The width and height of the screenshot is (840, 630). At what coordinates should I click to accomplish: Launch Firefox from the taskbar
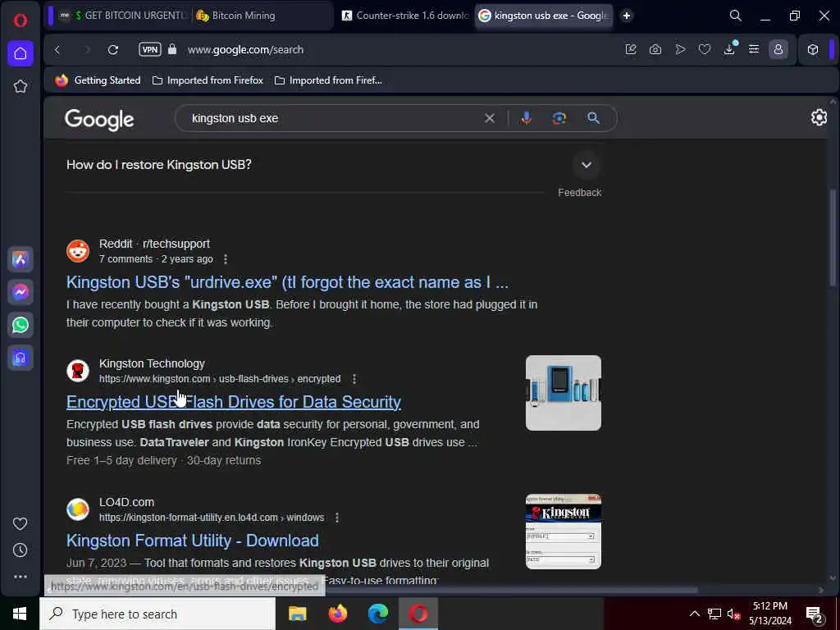click(x=337, y=614)
